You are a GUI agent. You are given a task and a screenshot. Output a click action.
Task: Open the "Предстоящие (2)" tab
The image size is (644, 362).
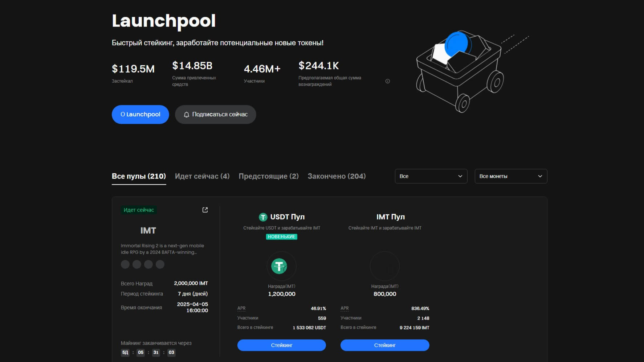pos(269,176)
